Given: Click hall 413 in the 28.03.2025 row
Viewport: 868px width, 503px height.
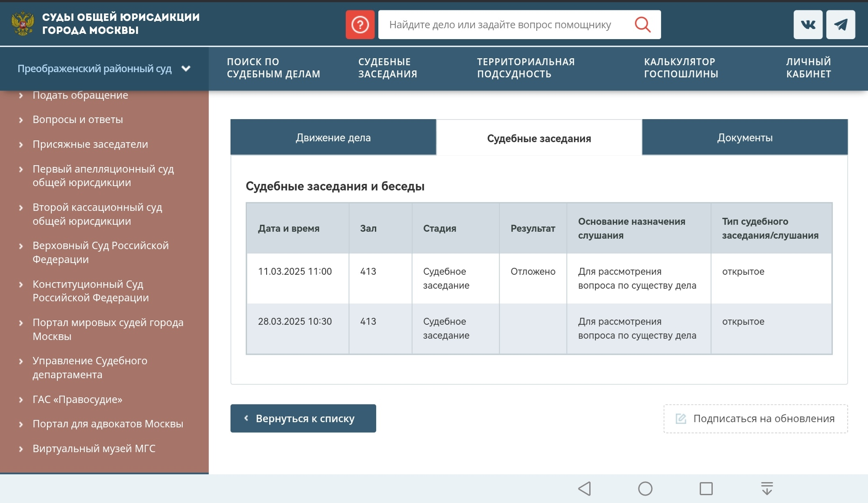Looking at the screenshot, I should [368, 321].
